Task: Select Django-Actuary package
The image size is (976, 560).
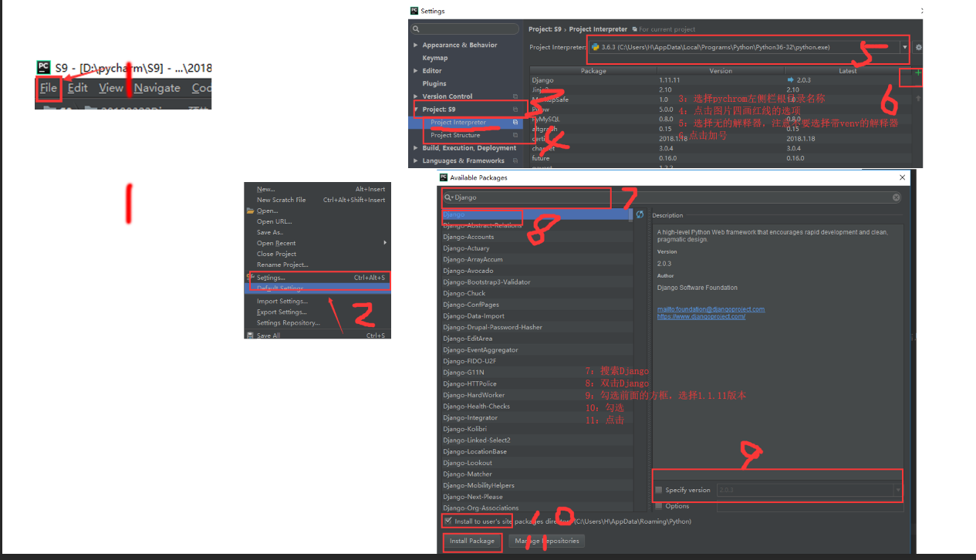Action: (x=537, y=248)
